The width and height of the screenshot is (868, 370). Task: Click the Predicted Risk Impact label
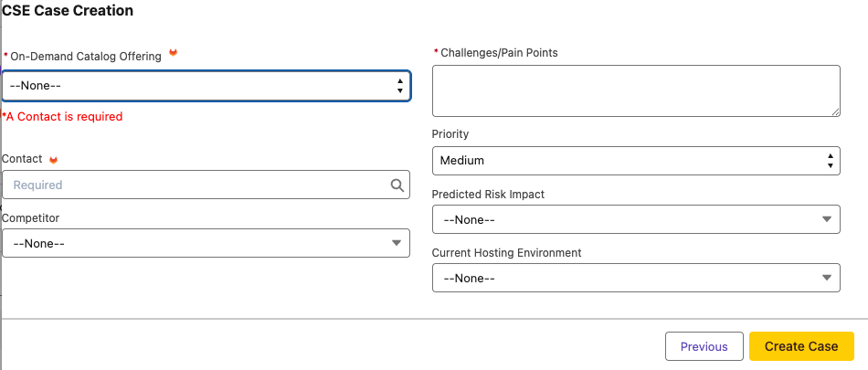[488, 195]
